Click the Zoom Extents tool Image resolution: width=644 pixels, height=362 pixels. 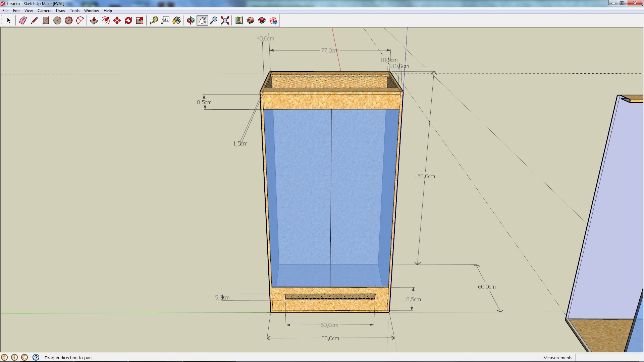(225, 21)
